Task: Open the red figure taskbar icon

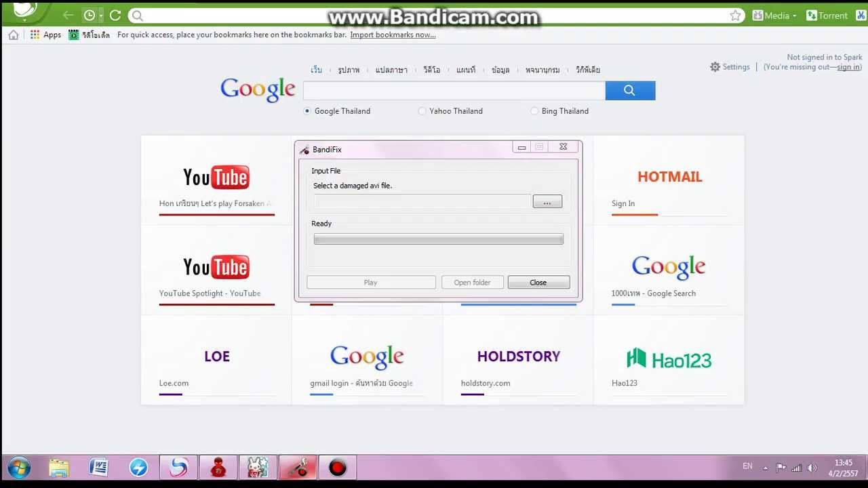Action: (218, 468)
